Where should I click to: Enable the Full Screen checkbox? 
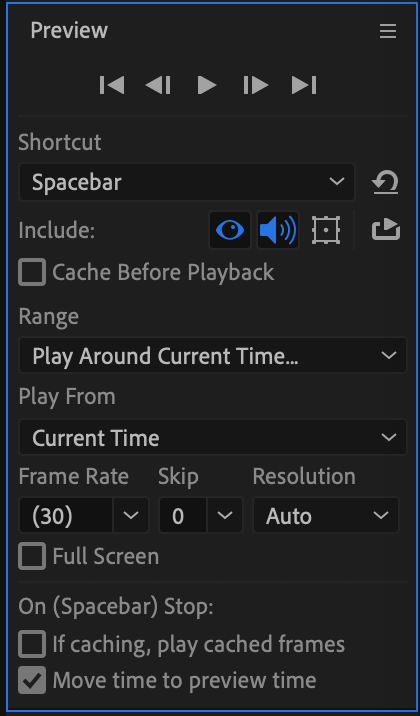32,556
